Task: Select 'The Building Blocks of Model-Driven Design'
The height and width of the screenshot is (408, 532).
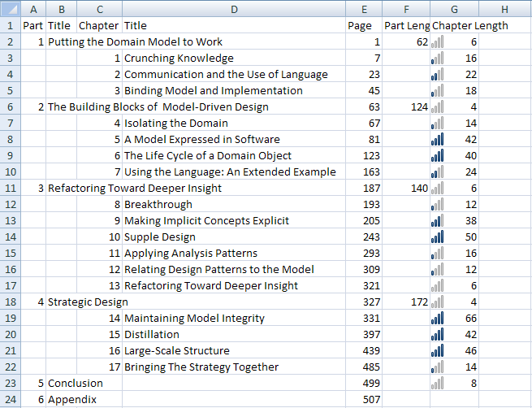Action: (158, 106)
